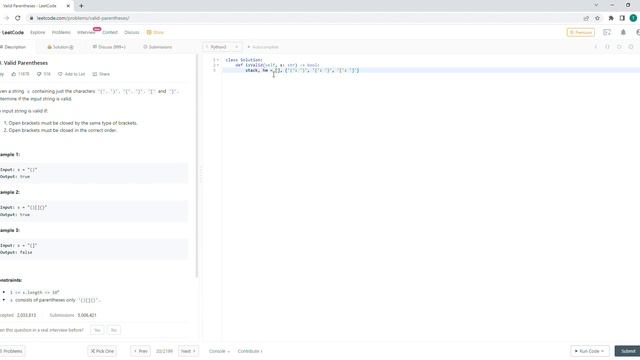The image size is (640, 360).
Task: Open notifications bell icon
Action: click(623, 32)
